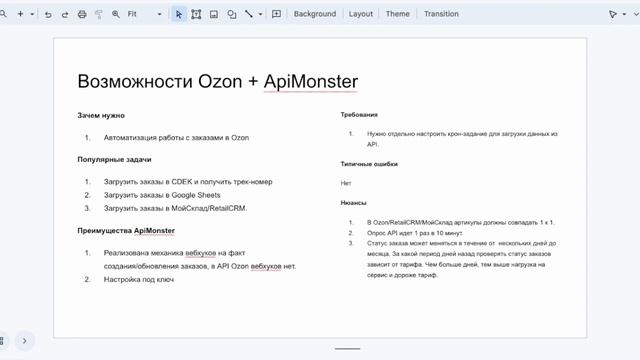This screenshot has height=360, width=640.
Task: Click the 'Статус заказа может меняться' paragraph
Action: click(x=461, y=259)
